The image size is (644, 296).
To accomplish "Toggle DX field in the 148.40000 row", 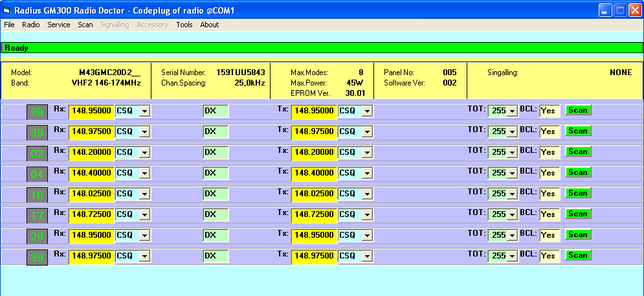I will coord(216,173).
